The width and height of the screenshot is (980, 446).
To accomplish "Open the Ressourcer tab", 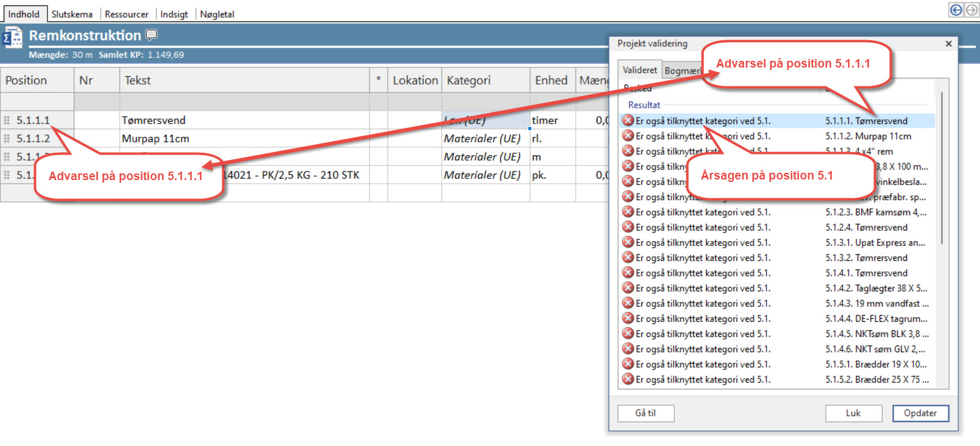I will [126, 14].
